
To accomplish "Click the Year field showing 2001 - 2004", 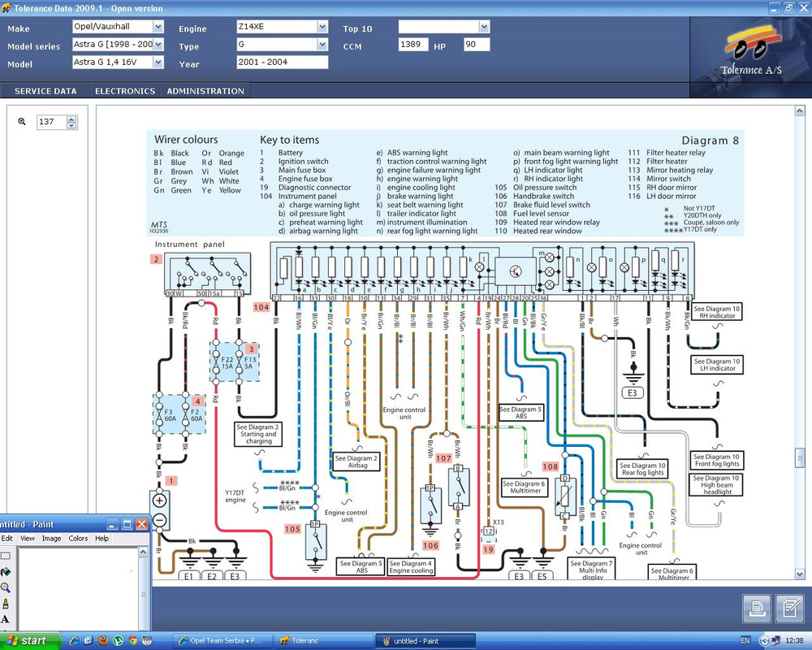I will tap(283, 63).
